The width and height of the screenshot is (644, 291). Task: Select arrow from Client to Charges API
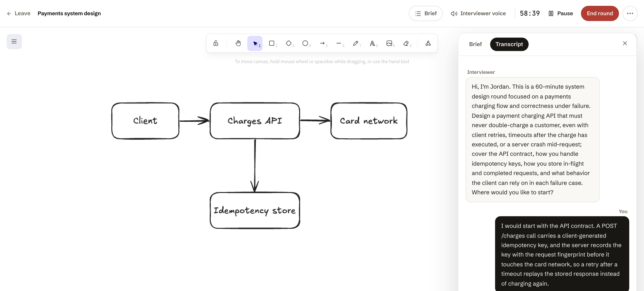tap(194, 121)
